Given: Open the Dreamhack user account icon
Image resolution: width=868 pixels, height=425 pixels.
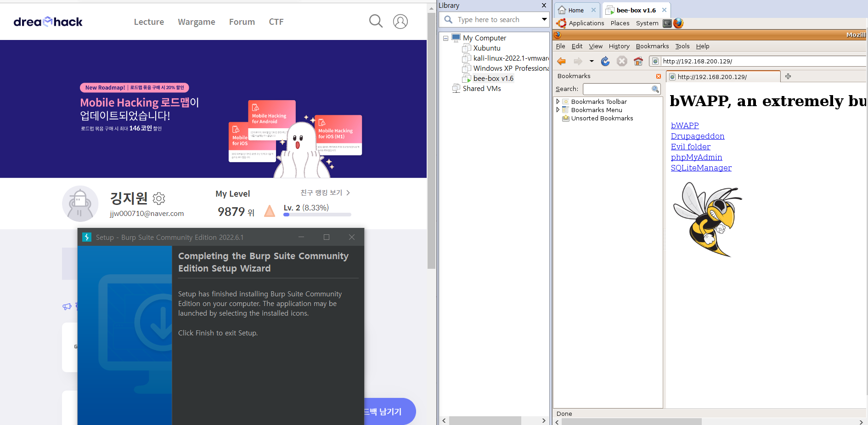Looking at the screenshot, I should (x=400, y=21).
